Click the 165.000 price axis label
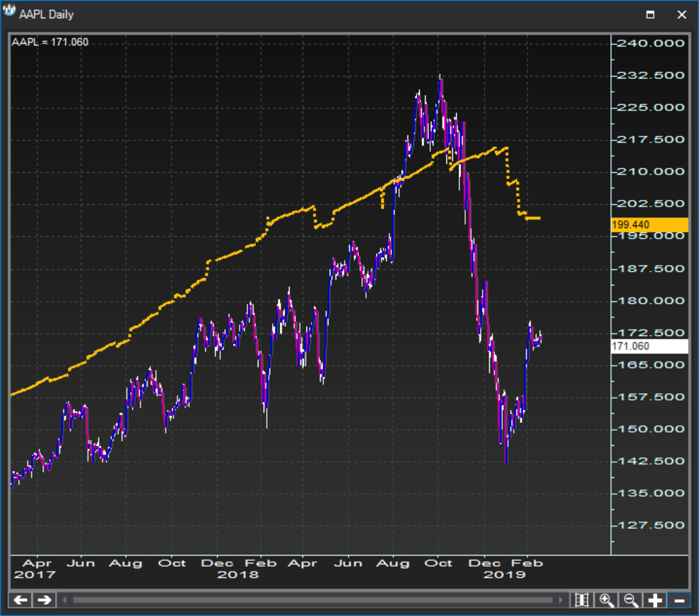This screenshot has width=699, height=616. 650,365
